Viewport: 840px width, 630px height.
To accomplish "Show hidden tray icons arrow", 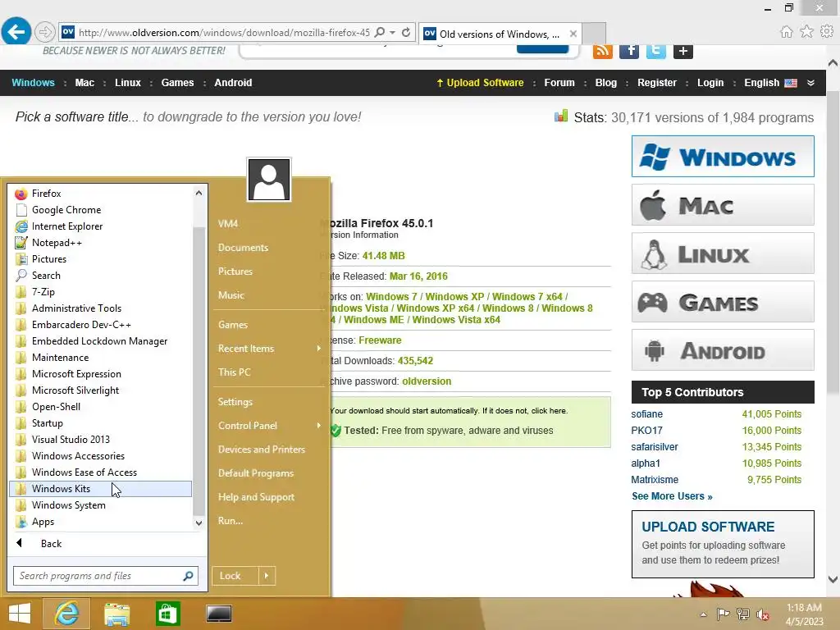I will click(703, 614).
